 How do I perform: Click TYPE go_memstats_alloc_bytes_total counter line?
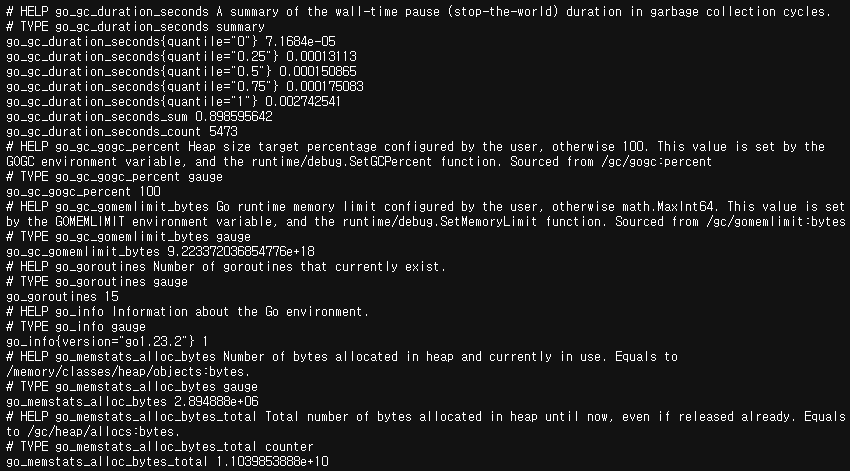pyautogui.click(x=160, y=447)
